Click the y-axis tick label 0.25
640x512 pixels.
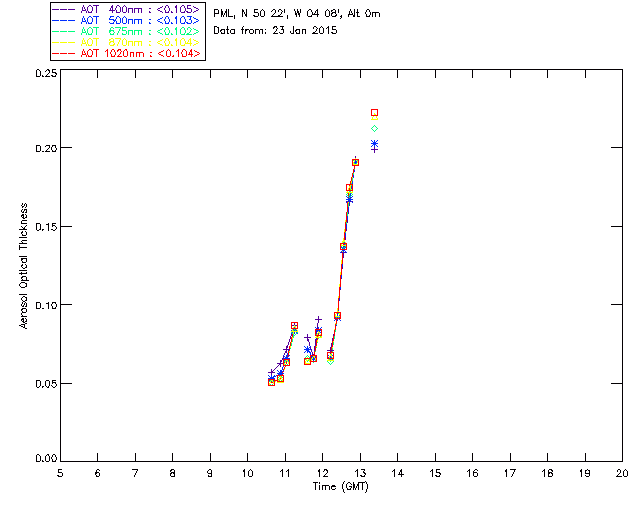tap(46, 73)
